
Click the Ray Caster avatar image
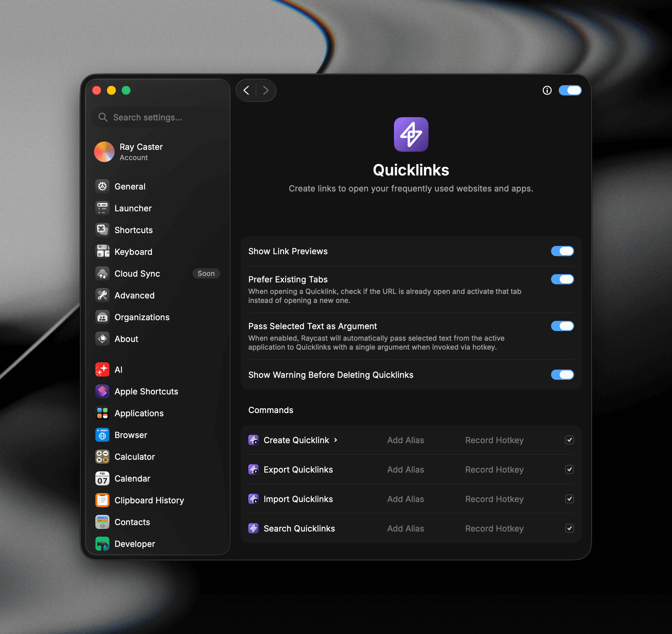(x=104, y=152)
